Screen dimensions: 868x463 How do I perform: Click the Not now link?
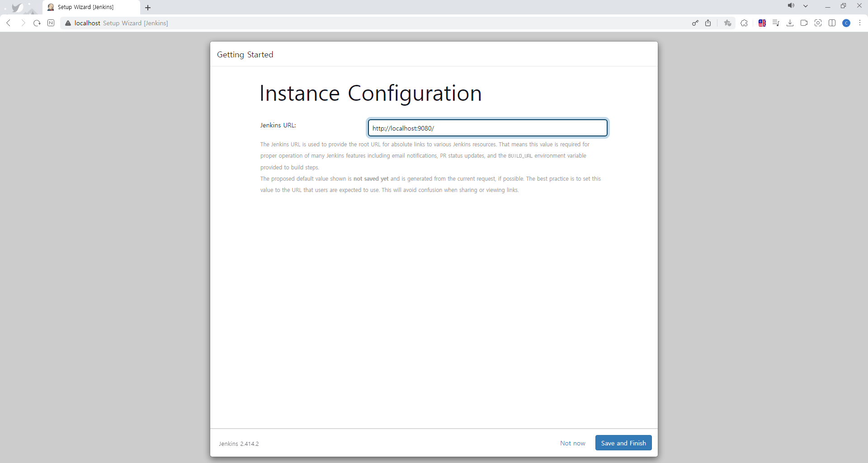(x=573, y=444)
